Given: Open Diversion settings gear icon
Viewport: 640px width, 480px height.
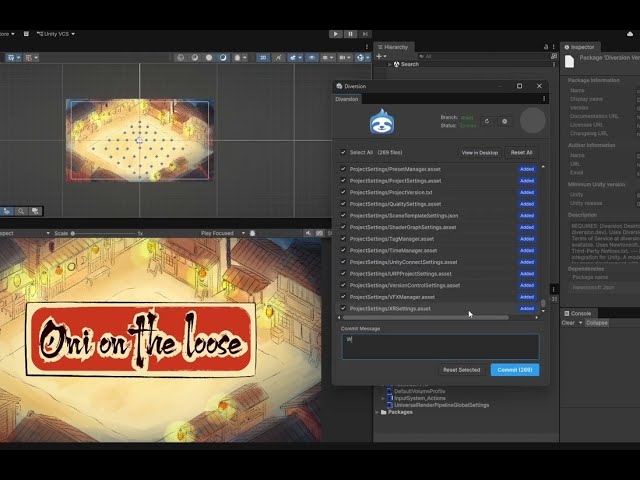Looking at the screenshot, I should tap(504, 121).
